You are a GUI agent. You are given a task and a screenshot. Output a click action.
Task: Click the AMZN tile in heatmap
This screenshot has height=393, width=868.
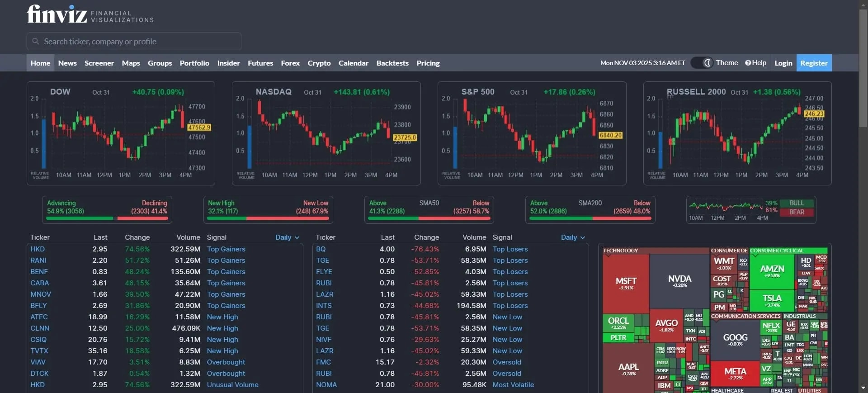point(772,271)
